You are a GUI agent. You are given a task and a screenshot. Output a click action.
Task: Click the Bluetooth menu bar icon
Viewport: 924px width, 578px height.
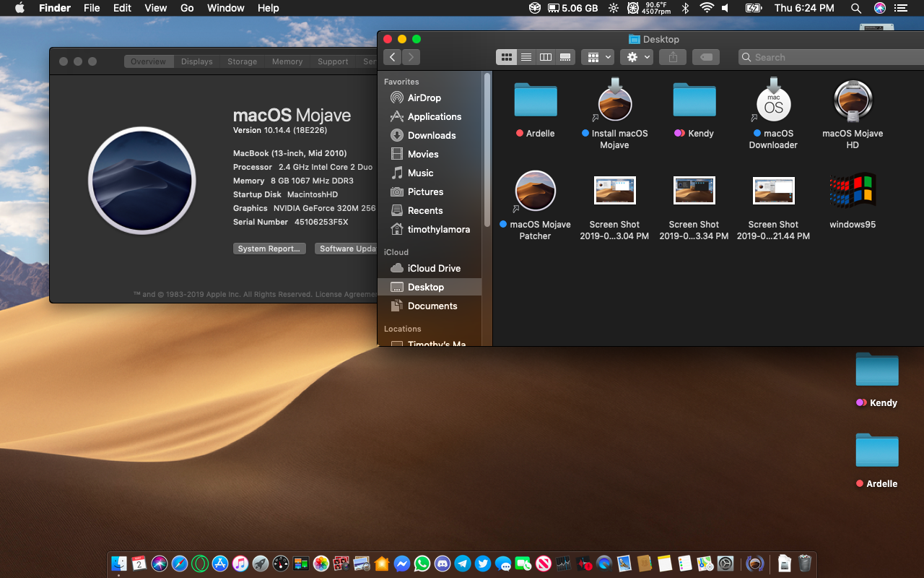[x=686, y=8]
